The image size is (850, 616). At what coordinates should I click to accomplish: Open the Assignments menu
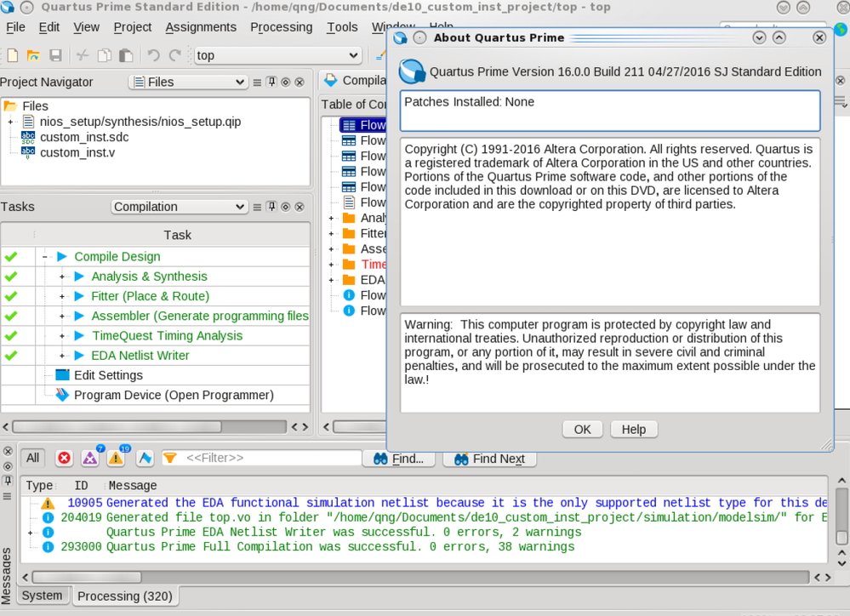tap(201, 27)
